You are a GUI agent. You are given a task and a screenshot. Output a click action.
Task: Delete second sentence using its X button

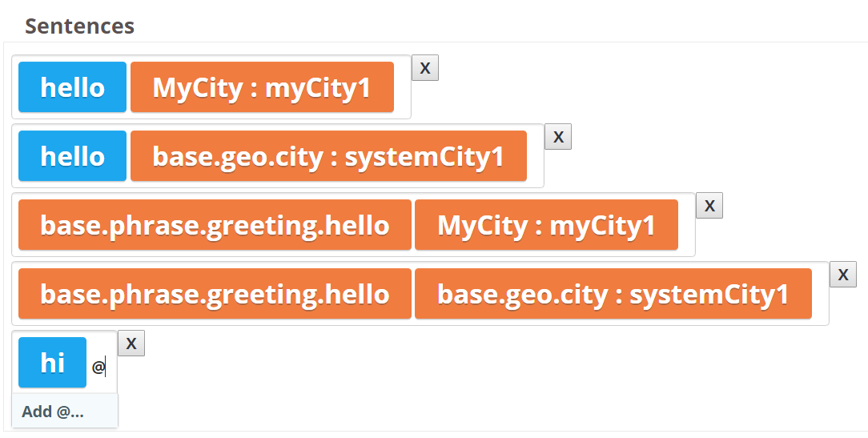tap(558, 136)
